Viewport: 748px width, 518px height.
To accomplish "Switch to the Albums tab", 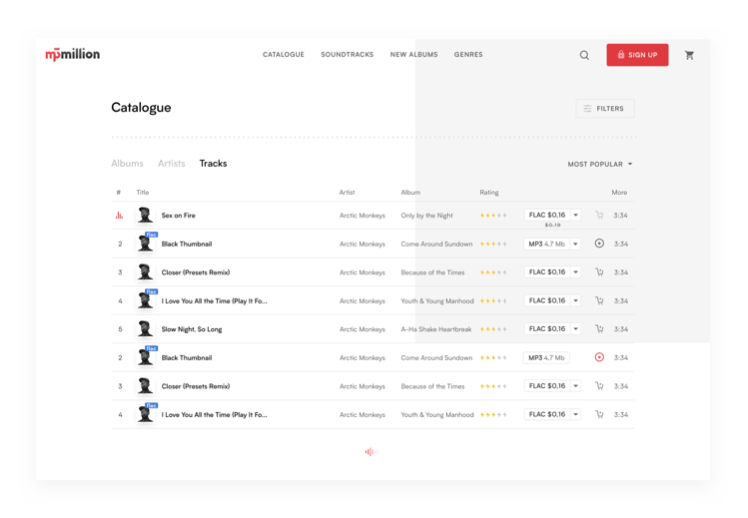I will point(127,163).
